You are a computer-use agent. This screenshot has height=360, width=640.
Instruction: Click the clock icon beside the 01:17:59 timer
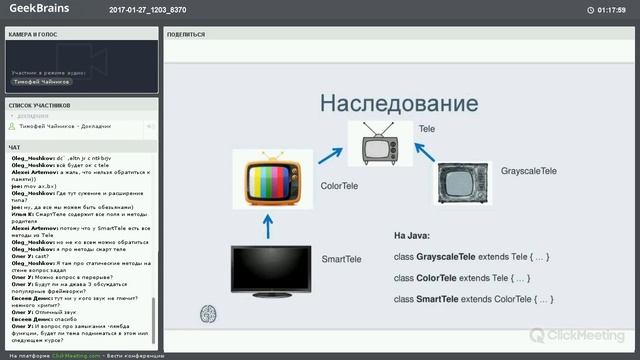(590, 10)
